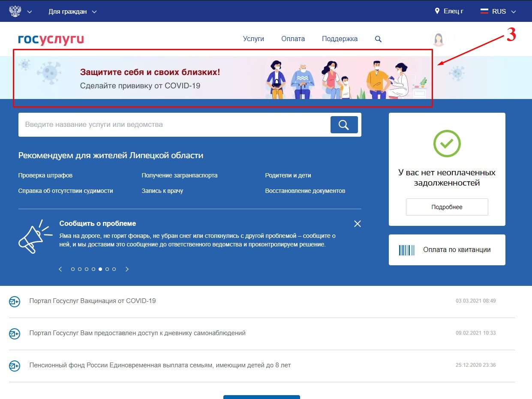Open the "Для граждан" audience dropdown
The height and width of the screenshot is (399, 532).
73,12
